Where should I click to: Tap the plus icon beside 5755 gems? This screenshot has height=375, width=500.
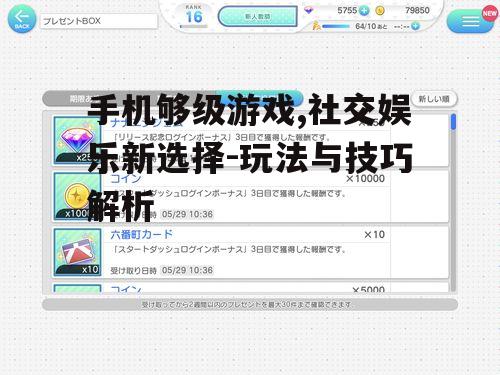364,11
